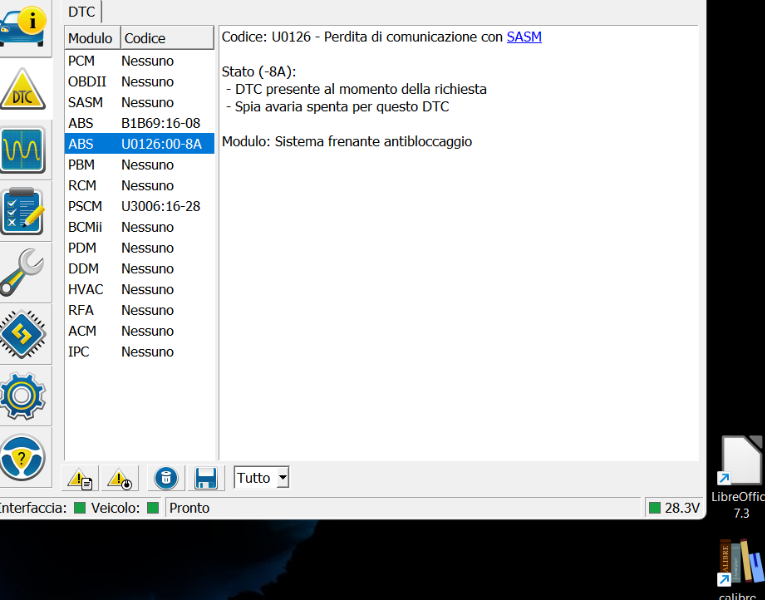Click the Stato (-8A) text line

(x=259, y=72)
